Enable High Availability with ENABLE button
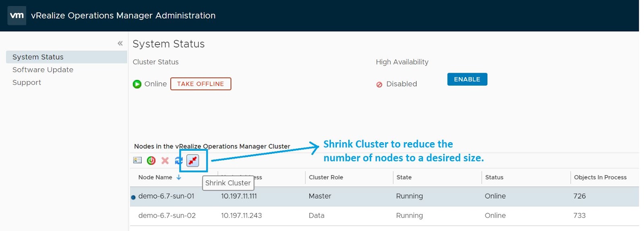This screenshot has height=231, width=644. click(467, 80)
